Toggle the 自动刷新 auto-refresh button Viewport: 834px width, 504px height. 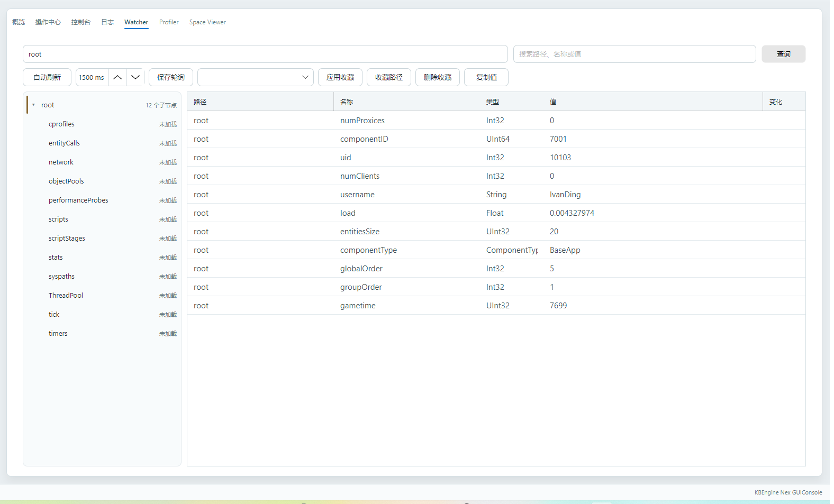[x=47, y=77]
